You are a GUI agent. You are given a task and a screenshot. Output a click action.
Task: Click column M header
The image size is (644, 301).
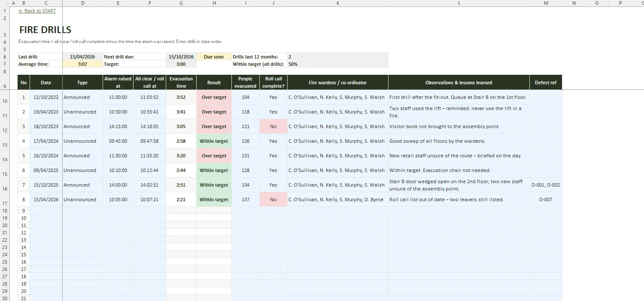coord(546,3)
